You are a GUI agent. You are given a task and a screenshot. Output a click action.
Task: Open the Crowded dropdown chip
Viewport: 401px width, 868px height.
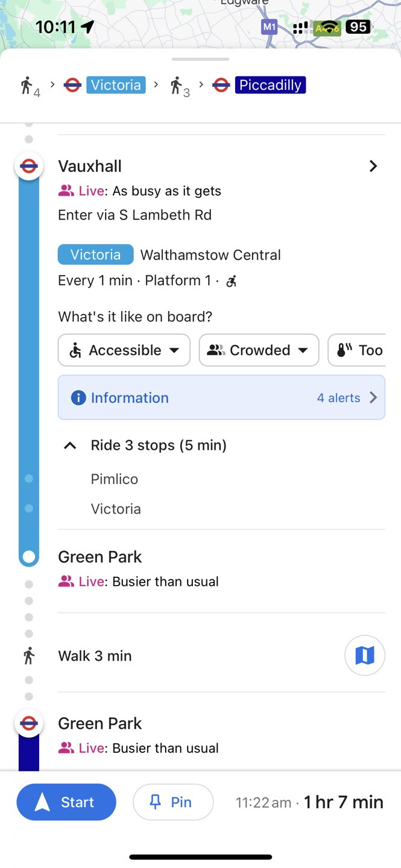[x=259, y=350]
